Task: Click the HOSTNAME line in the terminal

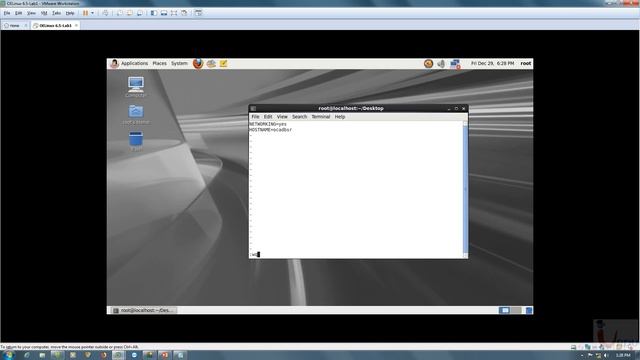Action: coord(271,130)
